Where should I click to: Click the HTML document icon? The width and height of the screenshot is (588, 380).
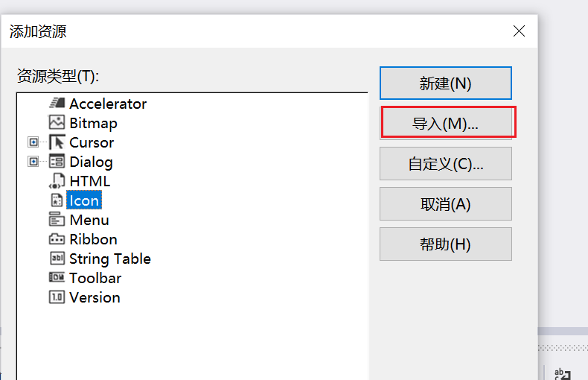[57, 181]
